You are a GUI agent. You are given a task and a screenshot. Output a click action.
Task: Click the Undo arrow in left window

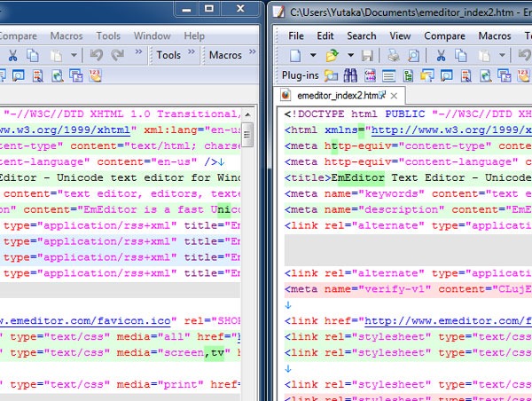[97, 55]
